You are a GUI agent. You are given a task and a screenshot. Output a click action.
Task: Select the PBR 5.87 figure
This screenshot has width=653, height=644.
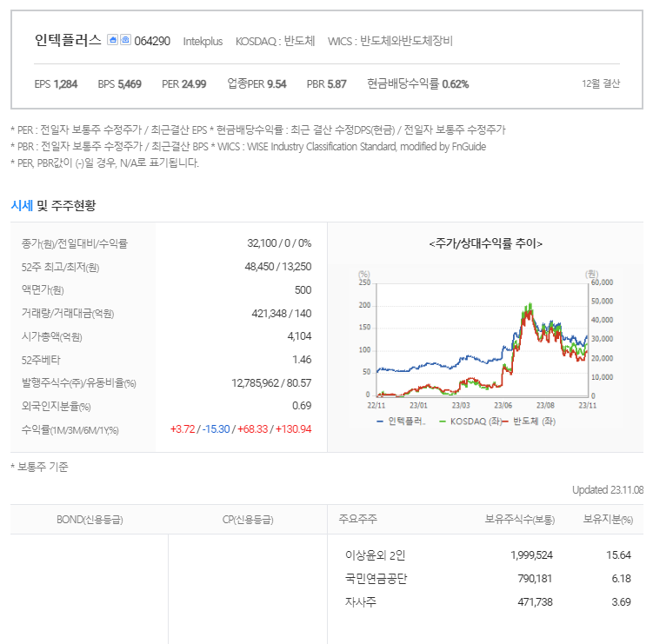coord(327,84)
